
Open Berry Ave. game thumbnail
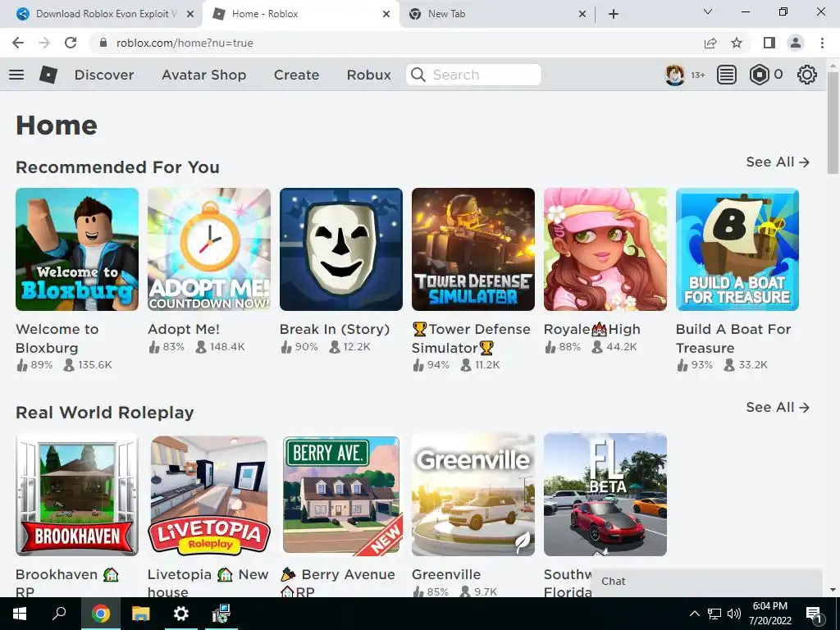tap(341, 495)
